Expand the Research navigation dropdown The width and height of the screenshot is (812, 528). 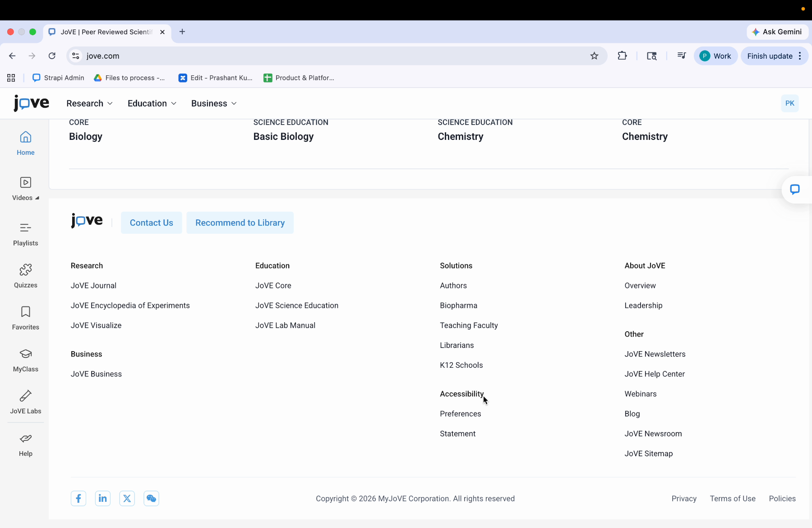(89, 103)
